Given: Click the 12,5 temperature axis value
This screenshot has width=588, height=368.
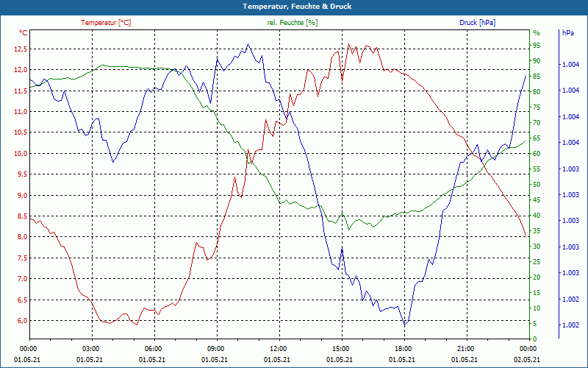Looking at the screenshot, I should 21,49.
